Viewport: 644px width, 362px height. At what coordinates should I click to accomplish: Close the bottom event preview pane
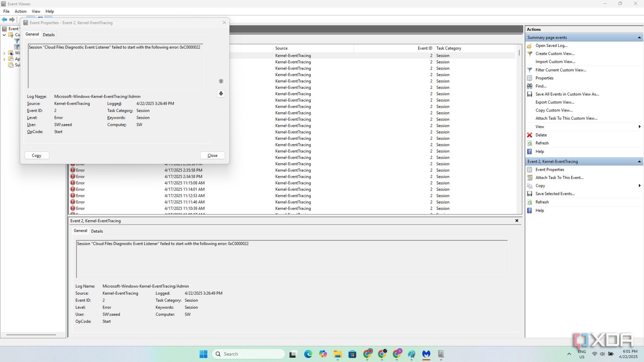(x=517, y=221)
